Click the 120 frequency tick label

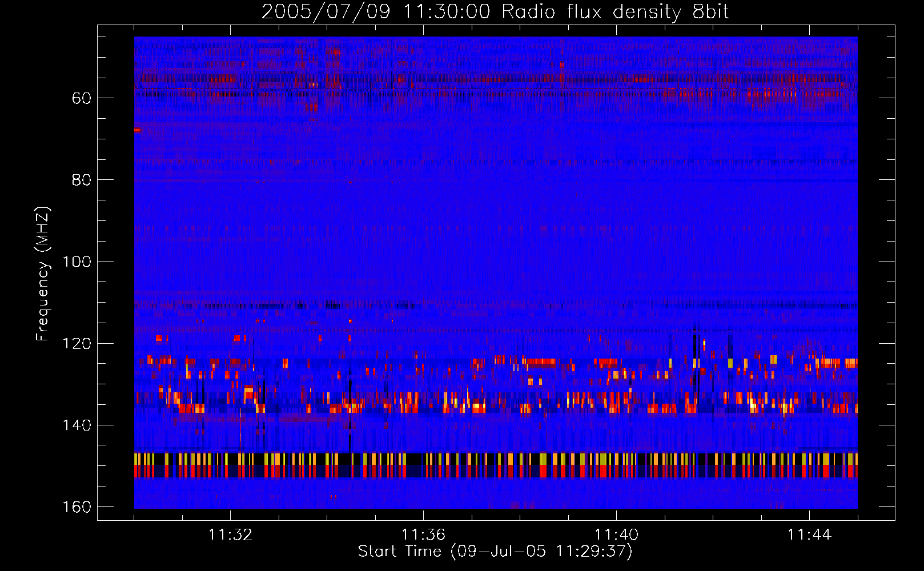coord(77,344)
